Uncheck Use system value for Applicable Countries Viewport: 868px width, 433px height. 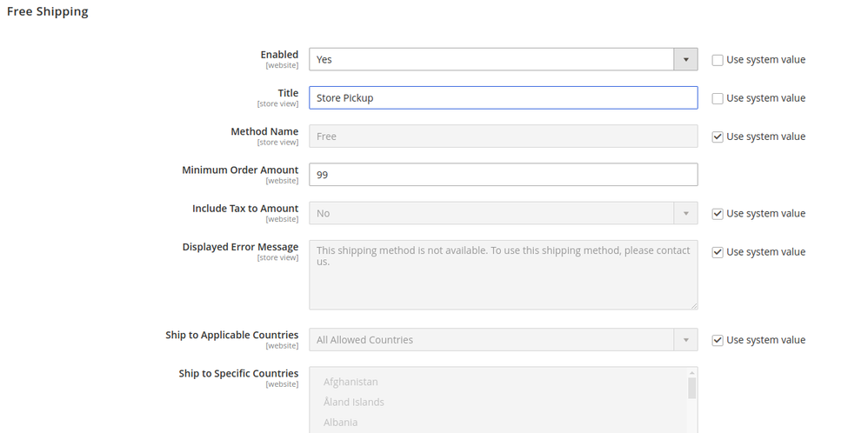pos(718,340)
